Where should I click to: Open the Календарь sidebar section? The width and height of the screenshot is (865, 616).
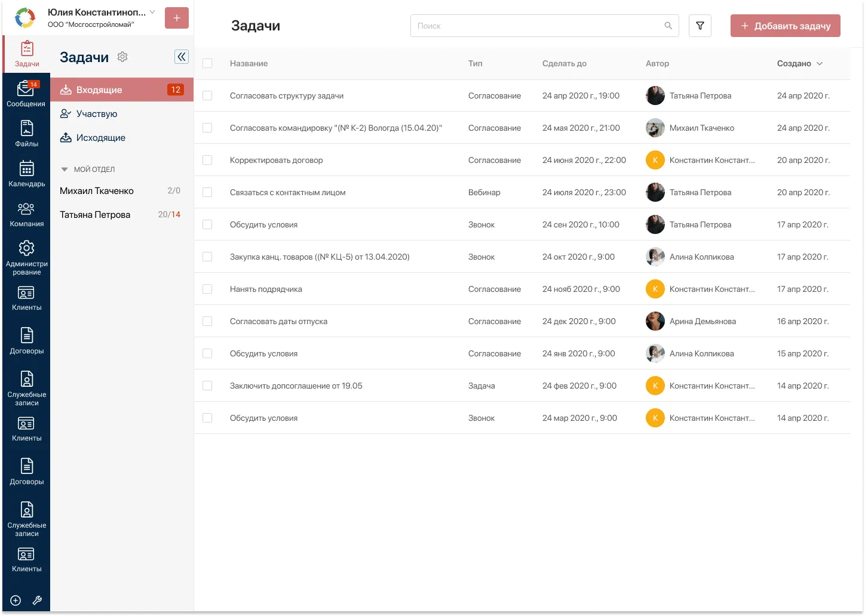27,173
